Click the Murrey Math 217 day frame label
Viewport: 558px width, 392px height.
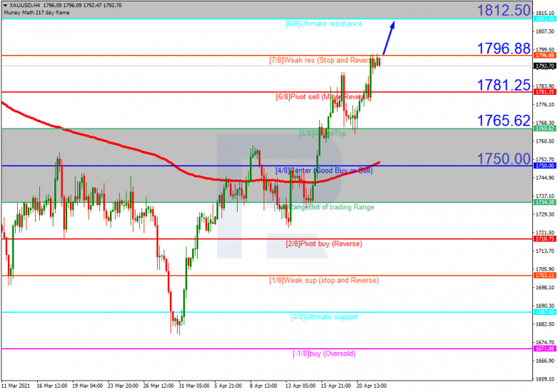(36, 12)
